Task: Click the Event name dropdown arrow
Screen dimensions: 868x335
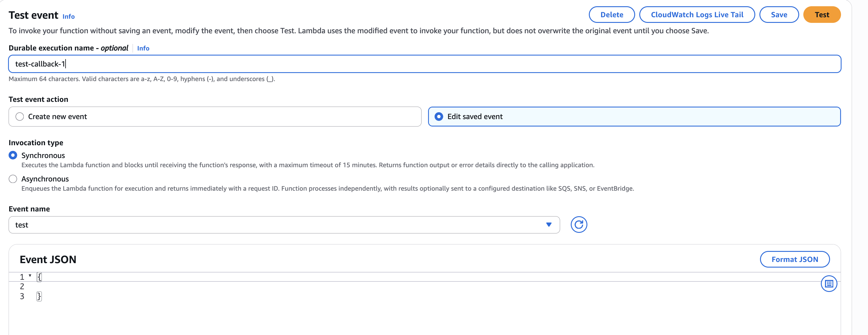Action: click(549, 225)
